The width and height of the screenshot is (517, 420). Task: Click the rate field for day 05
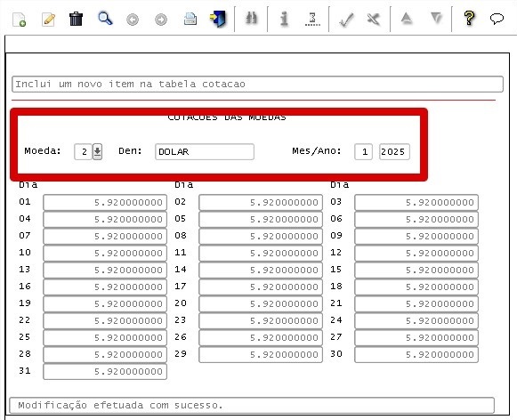coord(261,219)
